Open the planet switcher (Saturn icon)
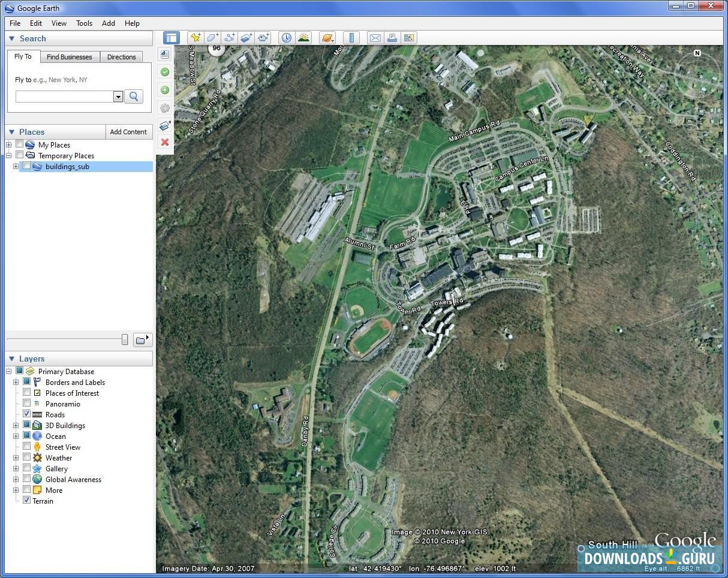The width and height of the screenshot is (728, 578). 327,38
